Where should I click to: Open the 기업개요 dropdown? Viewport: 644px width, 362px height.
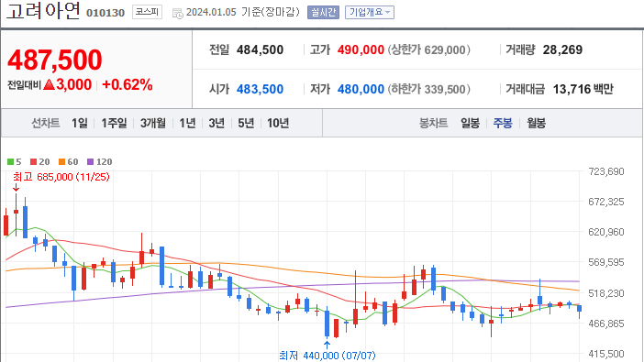370,12
